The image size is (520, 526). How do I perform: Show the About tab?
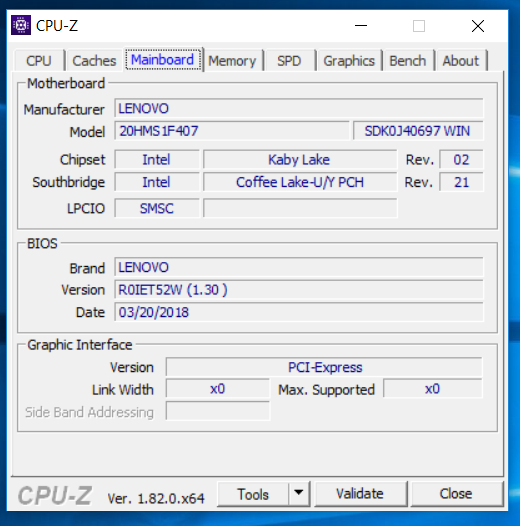pyautogui.click(x=461, y=61)
